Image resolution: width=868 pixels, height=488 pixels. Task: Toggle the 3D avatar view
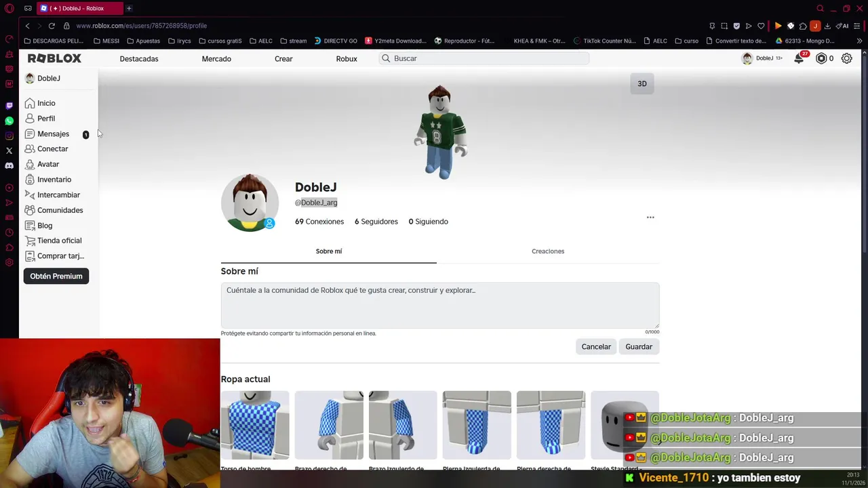point(642,83)
